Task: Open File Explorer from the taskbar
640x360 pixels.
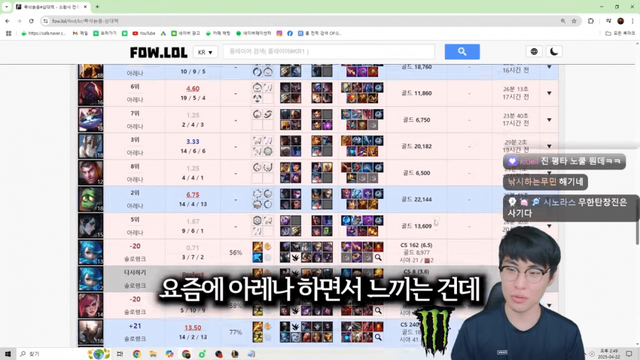Action: coord(153,354)
